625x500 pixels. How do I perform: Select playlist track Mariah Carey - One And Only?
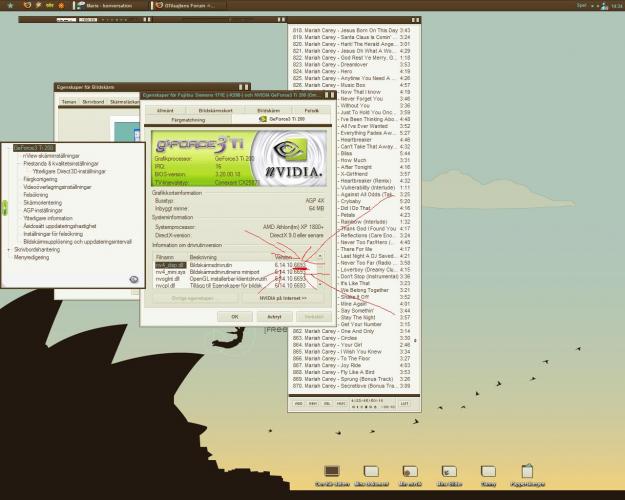coord(351,331)
